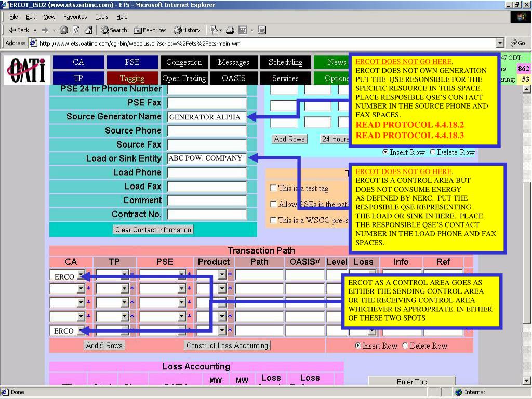Click the Windows logo throbber
The width and height of the screenshot is (532, 399).
point(521,17)
